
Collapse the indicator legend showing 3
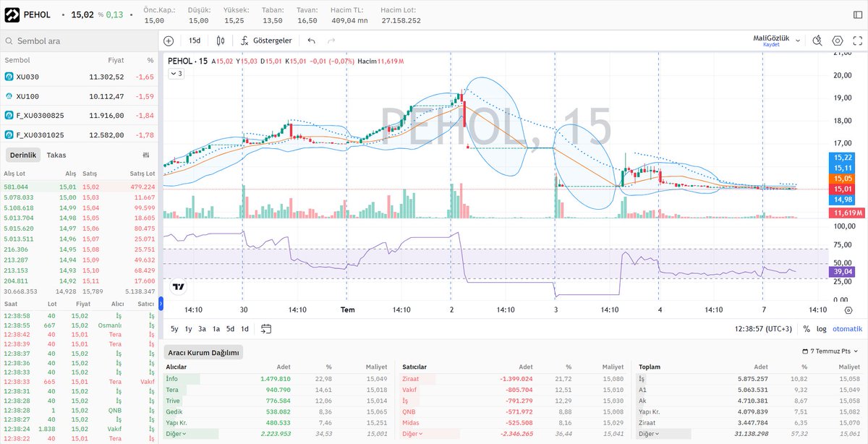[176, 73]
